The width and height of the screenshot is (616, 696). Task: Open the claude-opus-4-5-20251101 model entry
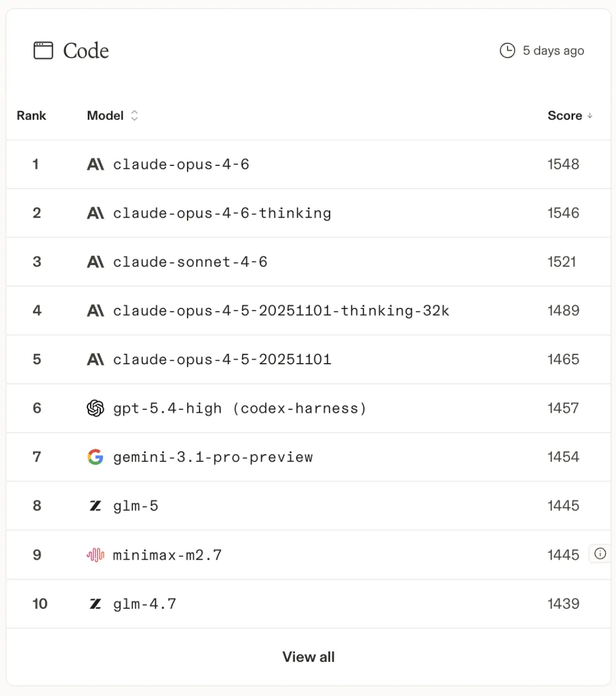pyautogui.click(x=222, y=360)
